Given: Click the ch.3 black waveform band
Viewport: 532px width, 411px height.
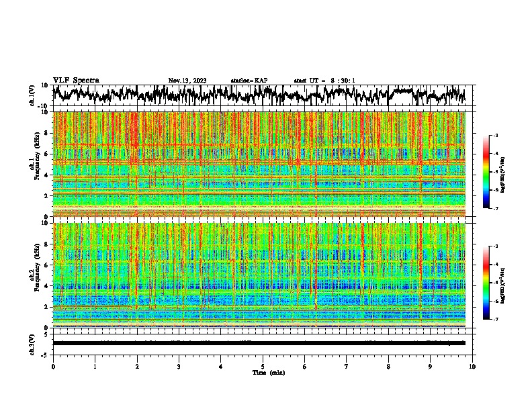Looking at the screenshot, I should click(259, 343).
